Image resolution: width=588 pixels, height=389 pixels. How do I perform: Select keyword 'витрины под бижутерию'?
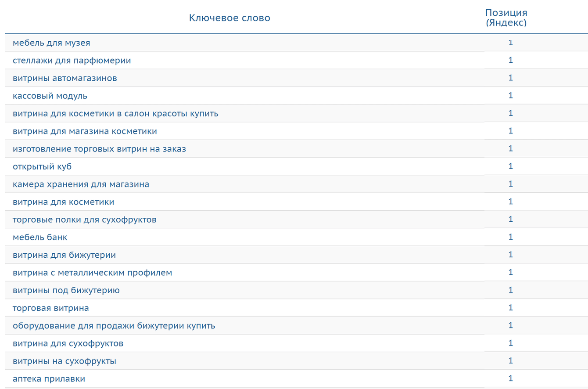pos(66,291)
